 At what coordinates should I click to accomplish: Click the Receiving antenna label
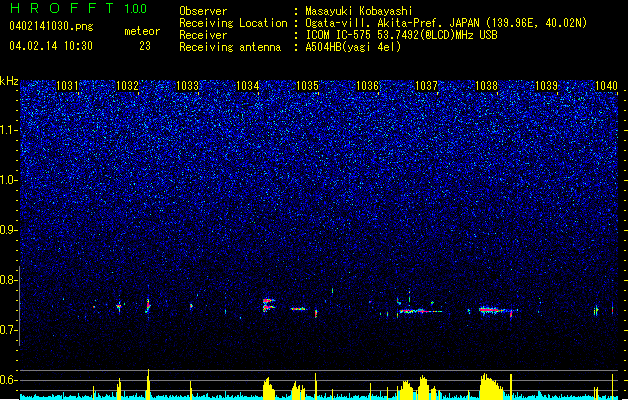230,47
